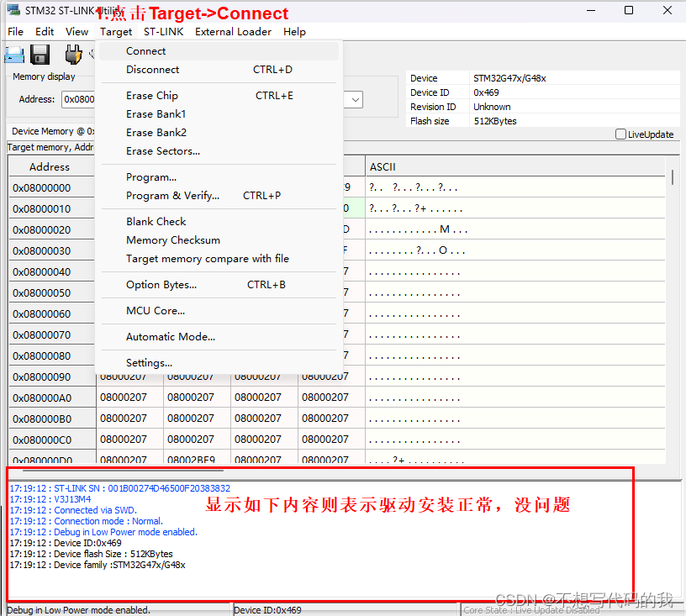
Task: Click the Connection mode : Normal log line
Action: pos(87,521)
